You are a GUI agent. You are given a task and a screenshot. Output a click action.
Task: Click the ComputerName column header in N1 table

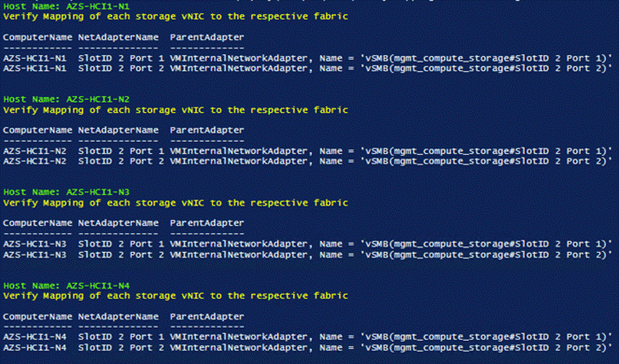37,37
